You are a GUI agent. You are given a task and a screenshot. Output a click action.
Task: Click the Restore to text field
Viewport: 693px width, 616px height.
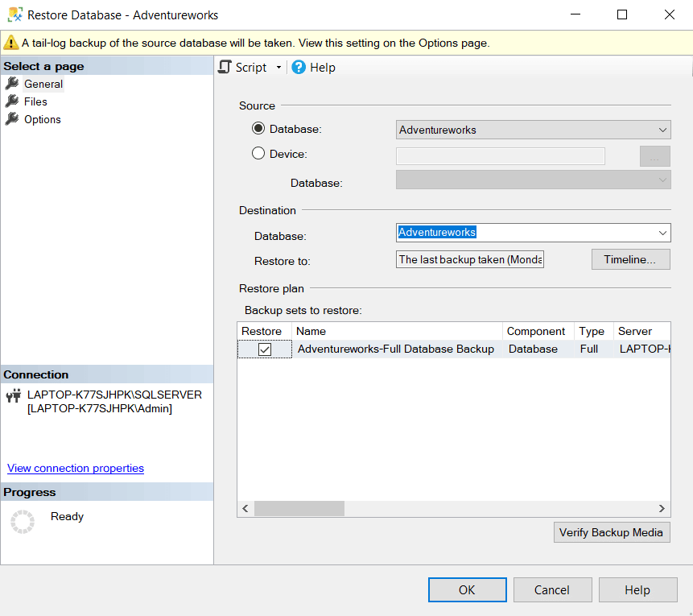pyautogui.click(x=470, y=259)
